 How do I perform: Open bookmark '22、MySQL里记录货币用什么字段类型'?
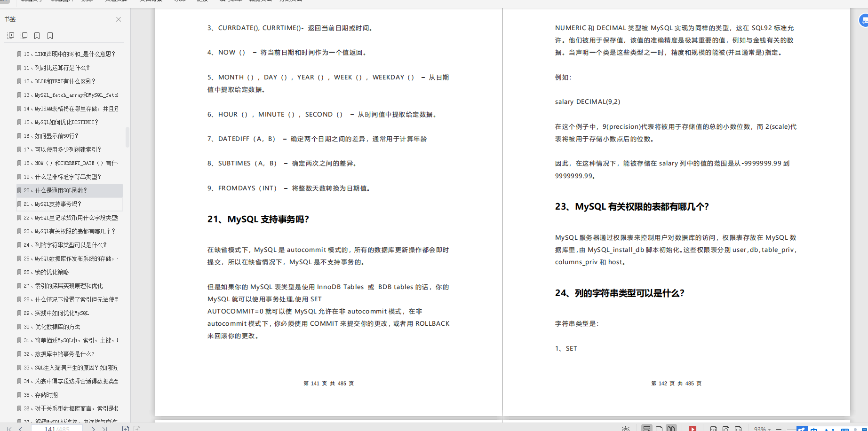(69, 218)
